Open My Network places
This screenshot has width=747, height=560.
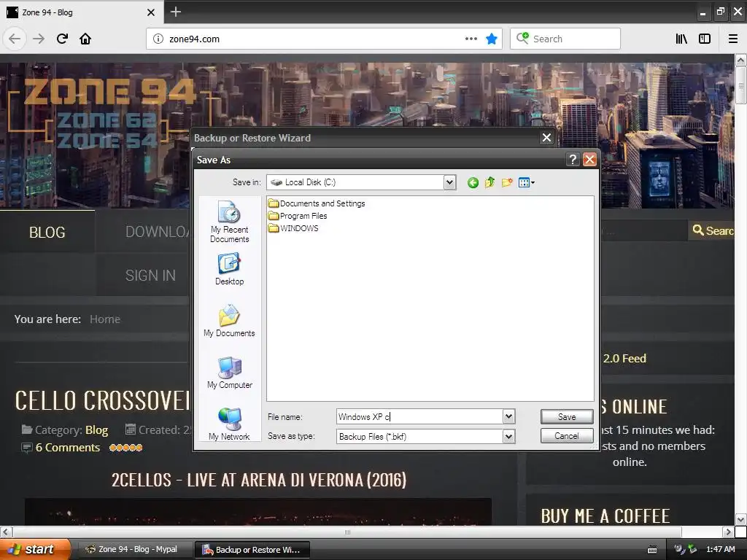pyautogui.click(x=229, y=424)
